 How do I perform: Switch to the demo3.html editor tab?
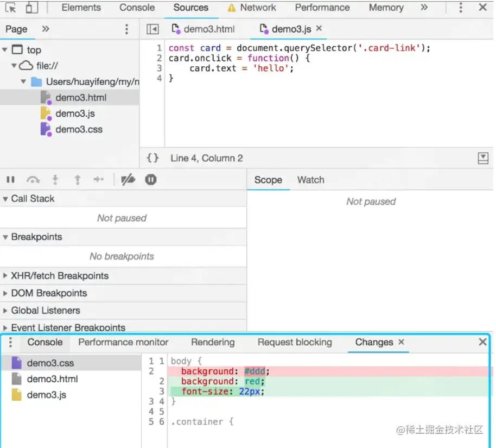coord(203,29)
